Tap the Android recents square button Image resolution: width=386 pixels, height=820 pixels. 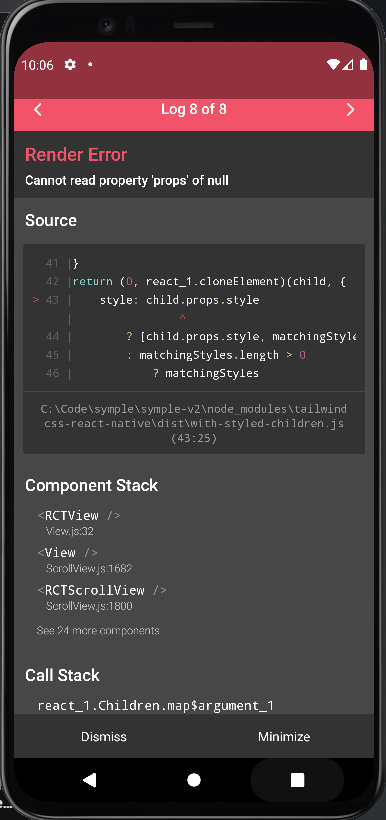click(298, 780)
